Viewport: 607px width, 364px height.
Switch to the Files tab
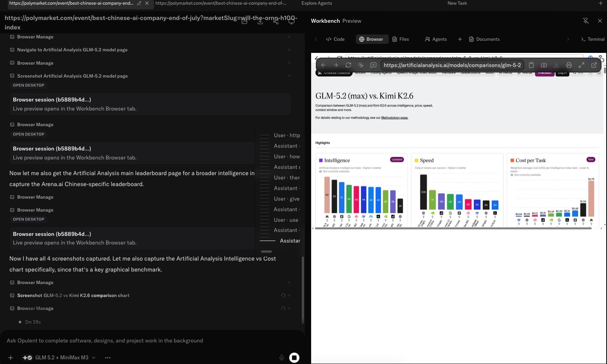[401, 39]
